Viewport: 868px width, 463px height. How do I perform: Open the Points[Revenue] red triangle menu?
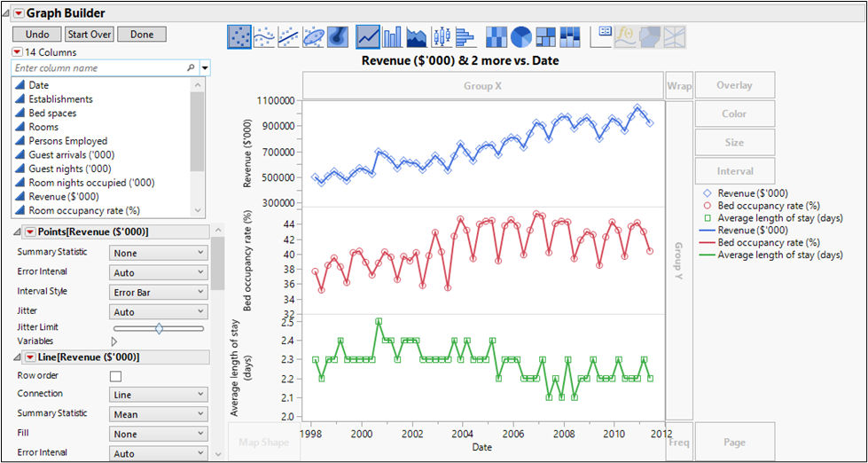pos(29,231)
